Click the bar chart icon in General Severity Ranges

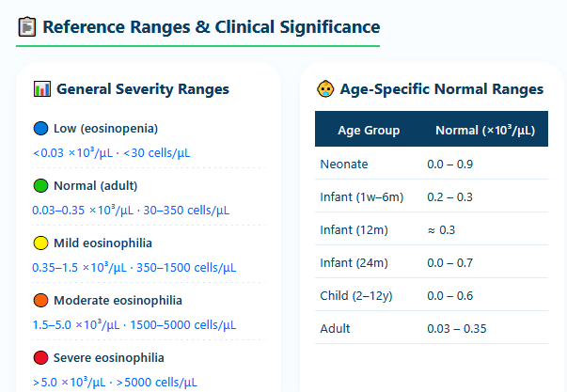(41, 89)
